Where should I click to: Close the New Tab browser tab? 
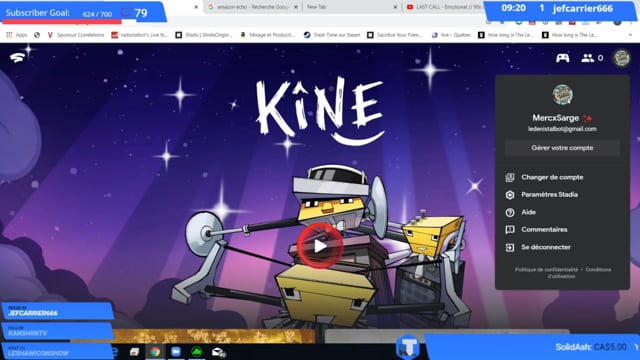point(395,7)
